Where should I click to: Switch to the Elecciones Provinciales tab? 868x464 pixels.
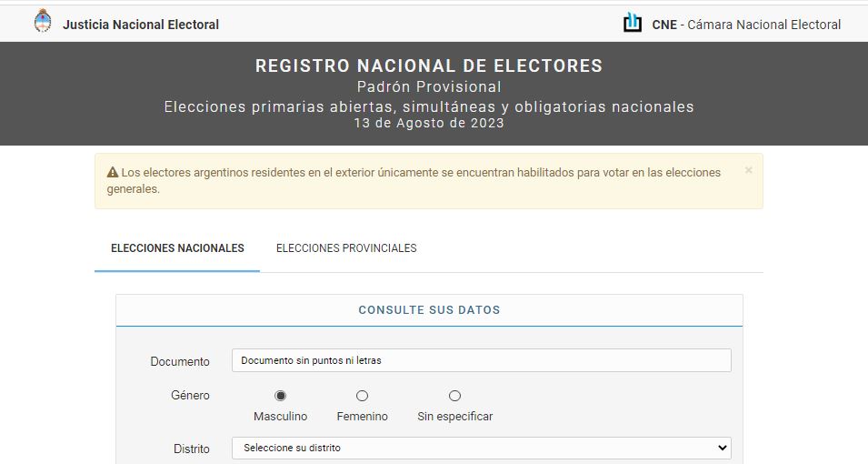point(346,248)
